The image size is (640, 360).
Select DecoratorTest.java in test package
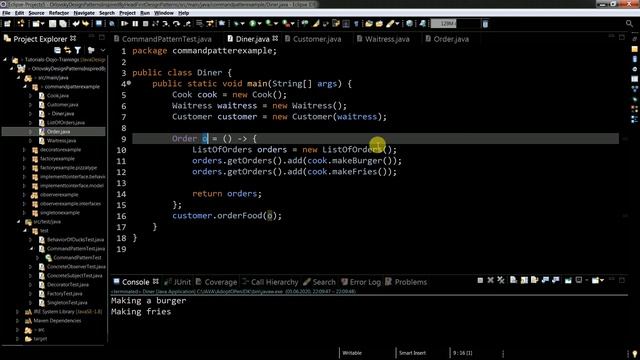67,285
